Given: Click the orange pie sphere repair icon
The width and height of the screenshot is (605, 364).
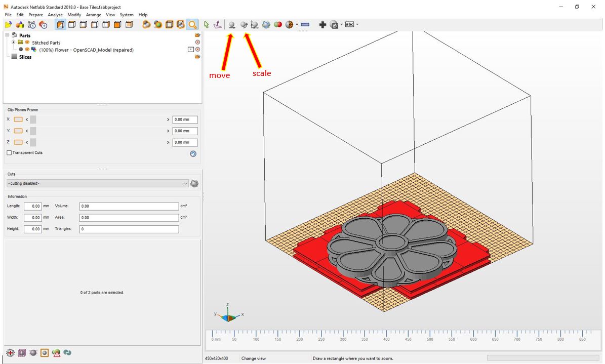Looking at the screenshot, I should 289,25.
